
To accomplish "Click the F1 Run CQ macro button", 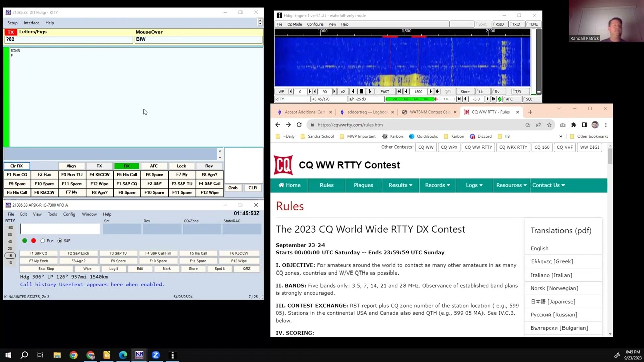I will pyautogui.click(x=17, y=175).
